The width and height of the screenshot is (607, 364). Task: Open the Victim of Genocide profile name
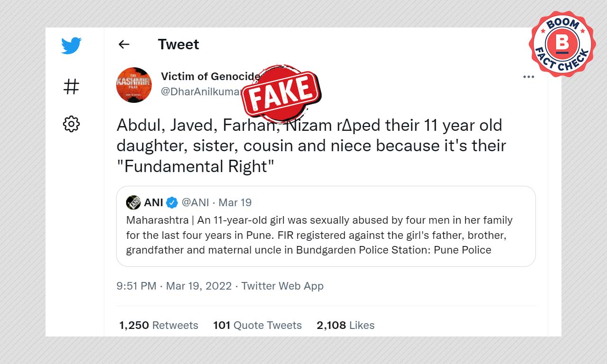click(211, 76)
